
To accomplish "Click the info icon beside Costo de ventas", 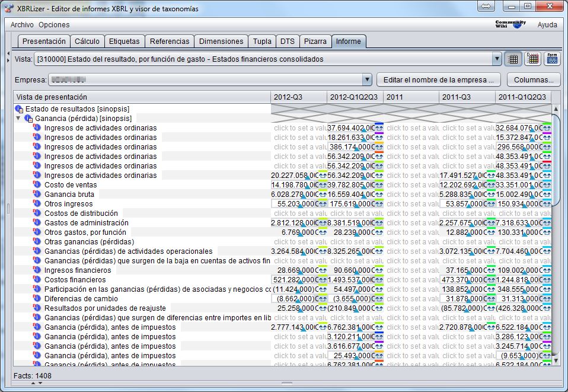I will [x=37, y=184].
